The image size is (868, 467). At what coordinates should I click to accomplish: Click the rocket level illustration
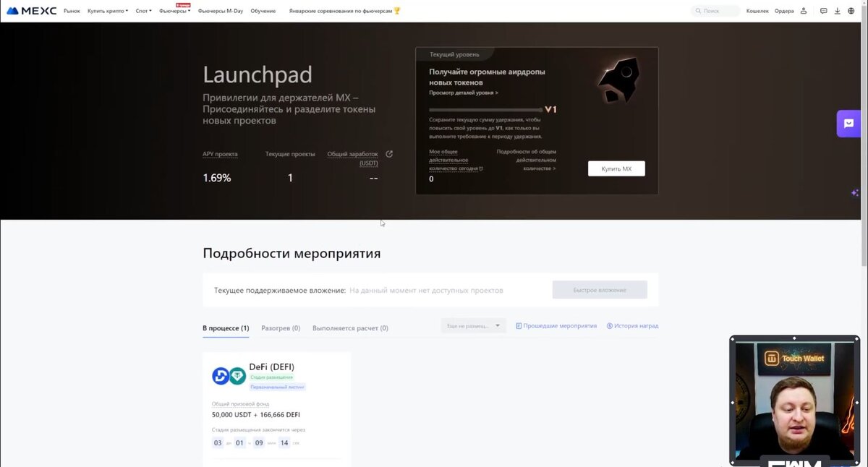tap(618, 80)
